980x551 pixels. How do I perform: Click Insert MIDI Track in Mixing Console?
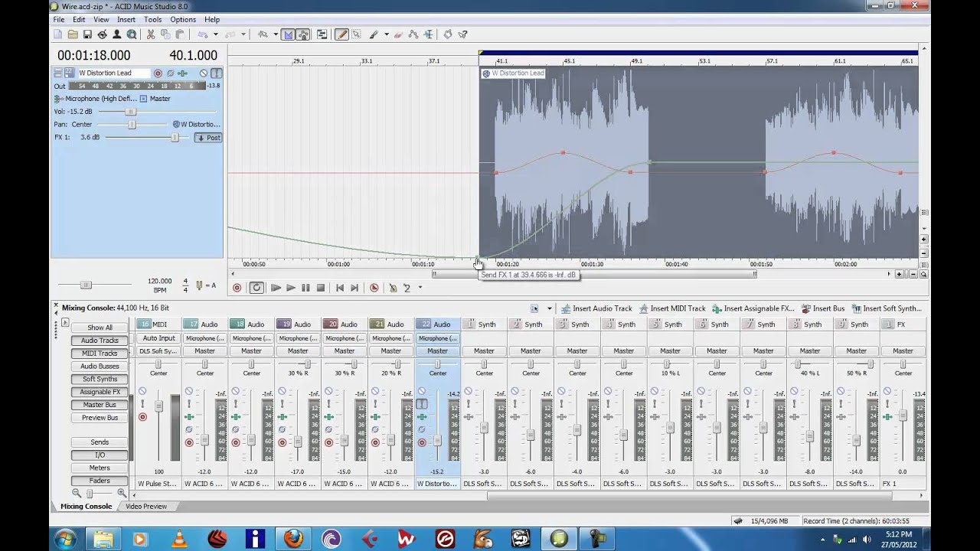pos(672,308)
